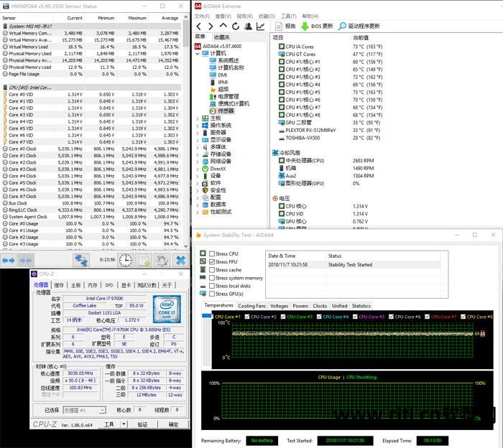Expand the 存储设备 tree node
The height and width of the screenshot is (448, 503).
(198, 154)
